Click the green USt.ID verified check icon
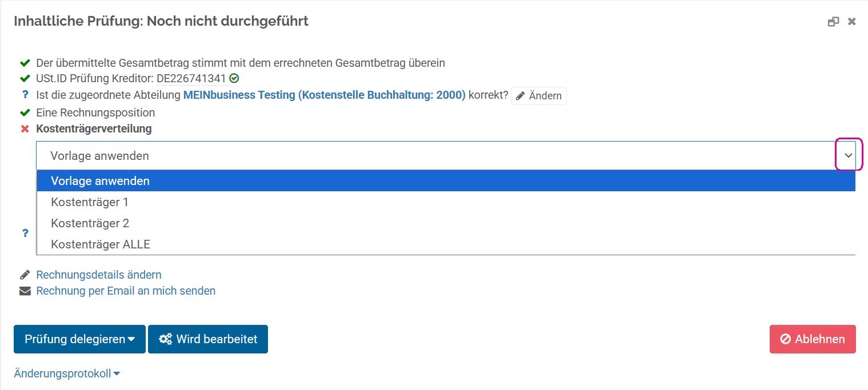 (234, 79)
